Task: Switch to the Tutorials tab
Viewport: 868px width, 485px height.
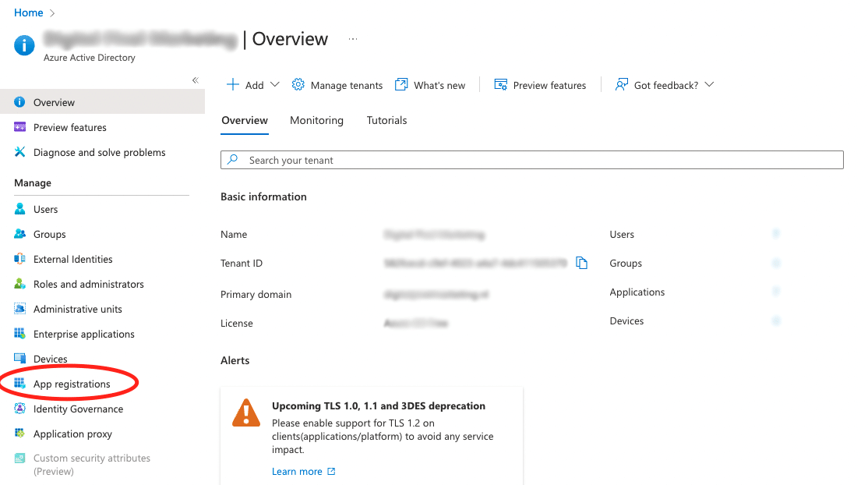Action: [x=387, y=120]
